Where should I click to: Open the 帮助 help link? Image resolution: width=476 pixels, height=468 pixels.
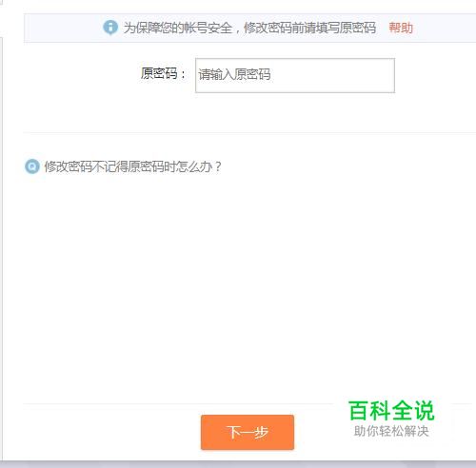(x=401, y=28)
